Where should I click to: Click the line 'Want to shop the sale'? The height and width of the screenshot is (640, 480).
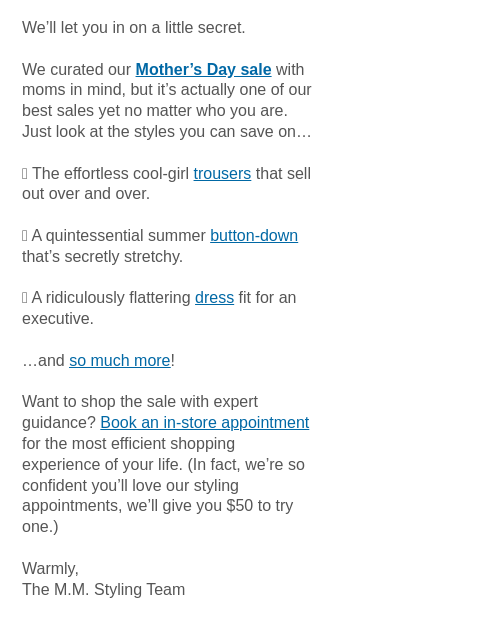(140, 402)
